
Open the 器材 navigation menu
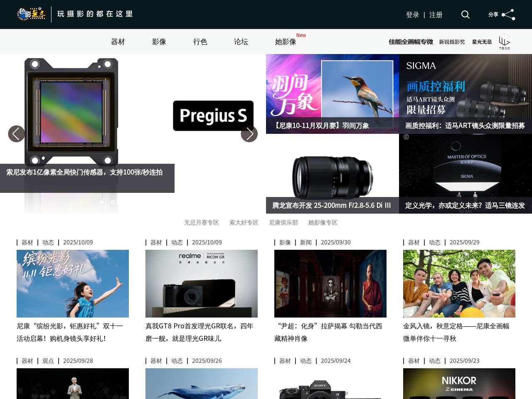click(118, 42)
